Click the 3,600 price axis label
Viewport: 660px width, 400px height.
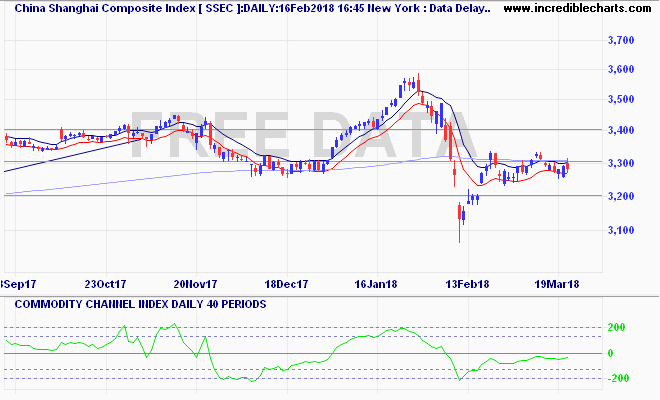621,69
